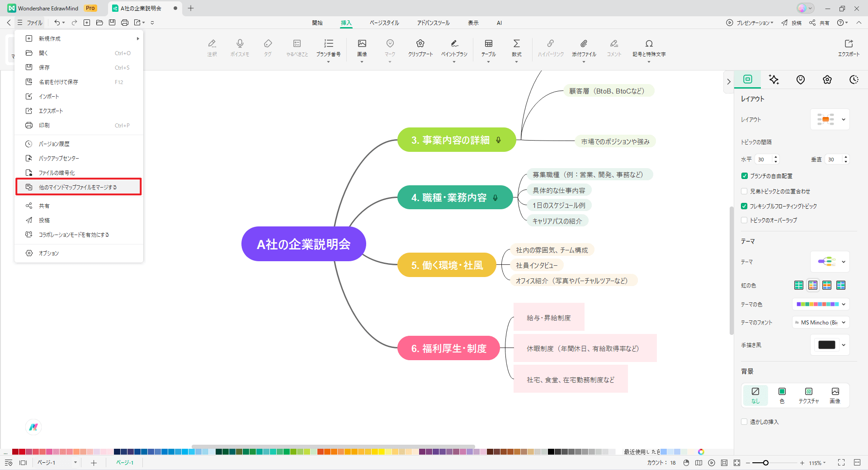This screenshot has height=470, width=868.
Task: Click the undo arrow icon
Action: tap(57, 23)
